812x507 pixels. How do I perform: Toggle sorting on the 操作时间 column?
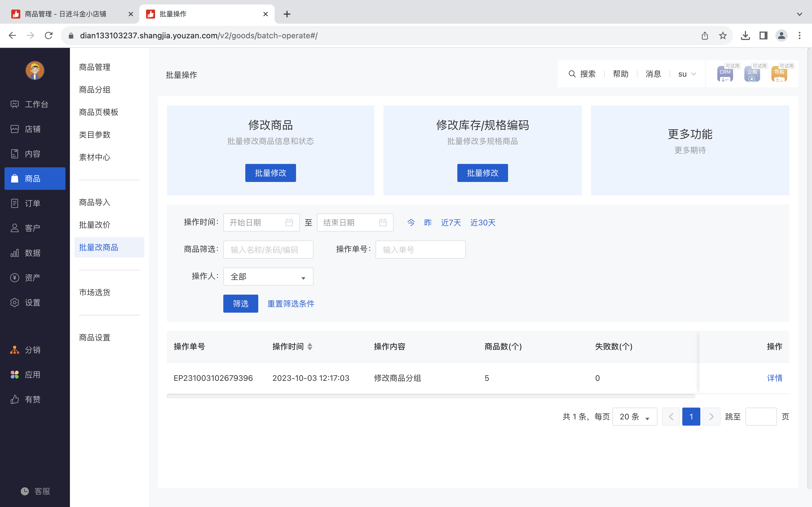310,346
